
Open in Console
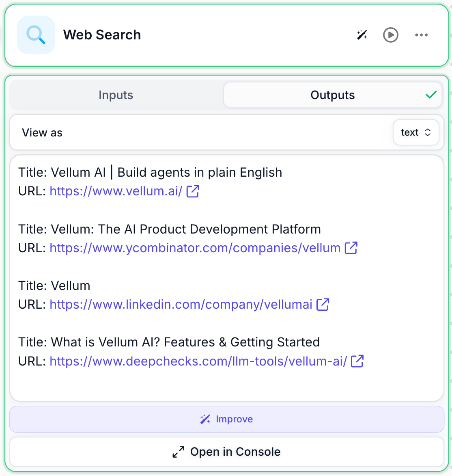(226, 452)
